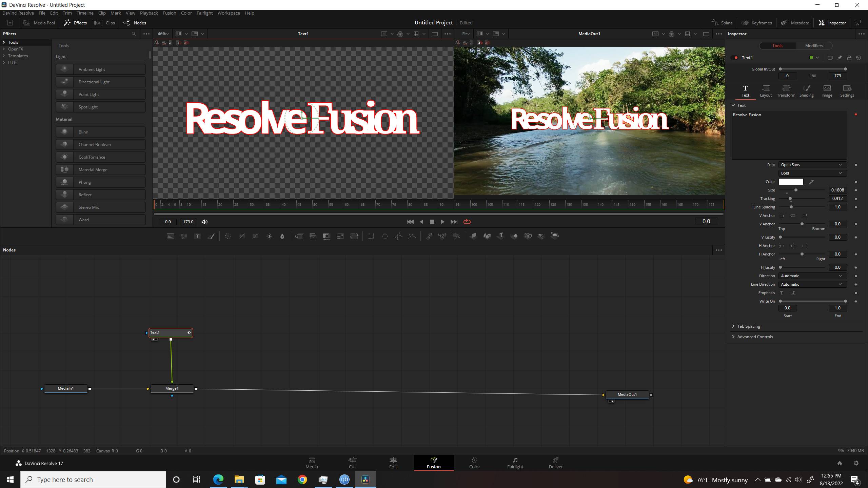This screenshot has width=868, height=488.
Task: Add a Resize tool from the toolbar
Action: (x=340, y=236)
